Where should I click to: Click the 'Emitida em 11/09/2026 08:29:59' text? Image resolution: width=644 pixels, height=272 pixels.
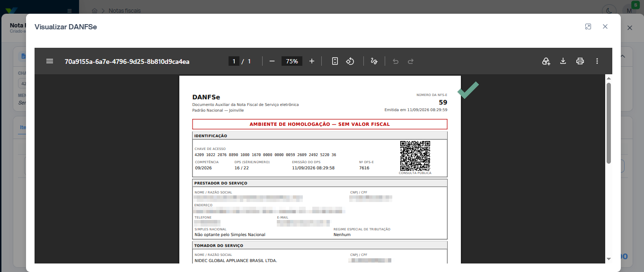(x=416, y=110)
